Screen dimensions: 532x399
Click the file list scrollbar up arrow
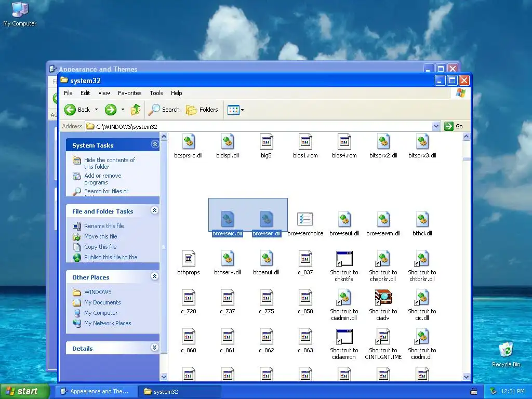click(466, 137)
